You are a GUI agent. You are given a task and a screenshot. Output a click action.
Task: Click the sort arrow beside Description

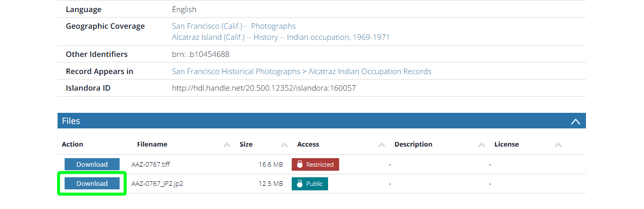click(x=481, y=145)
